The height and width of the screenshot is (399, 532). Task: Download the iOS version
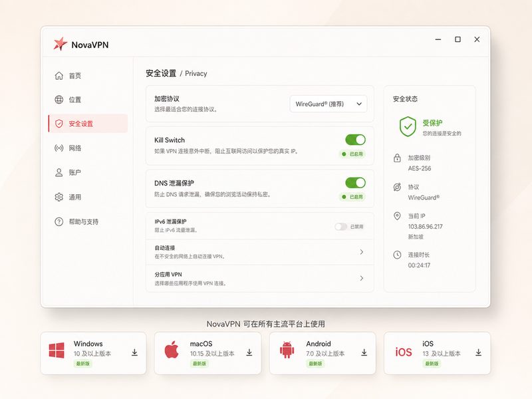click(478, 352)
